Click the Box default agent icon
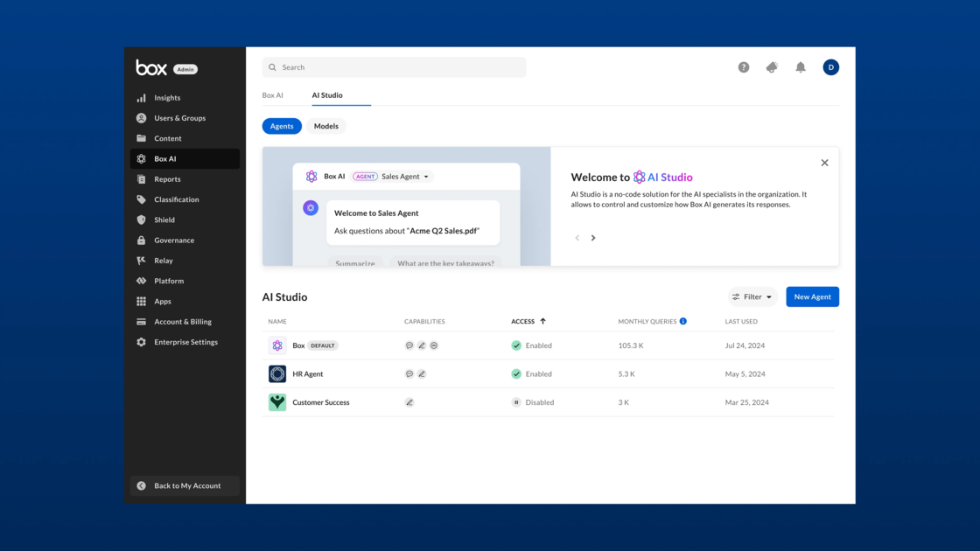This screenshot has width=980, height=551. 277,345
